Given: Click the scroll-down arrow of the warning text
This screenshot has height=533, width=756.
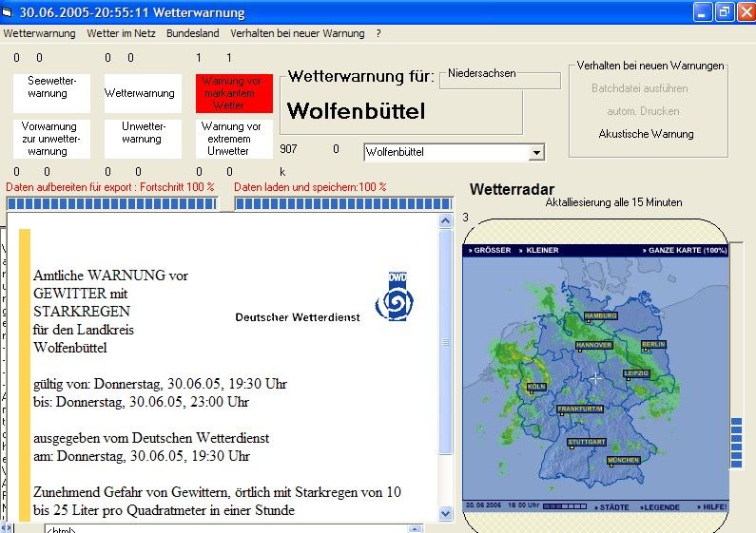Looking at the screenshot, I should pyautogui.click(x=446, y=513).
